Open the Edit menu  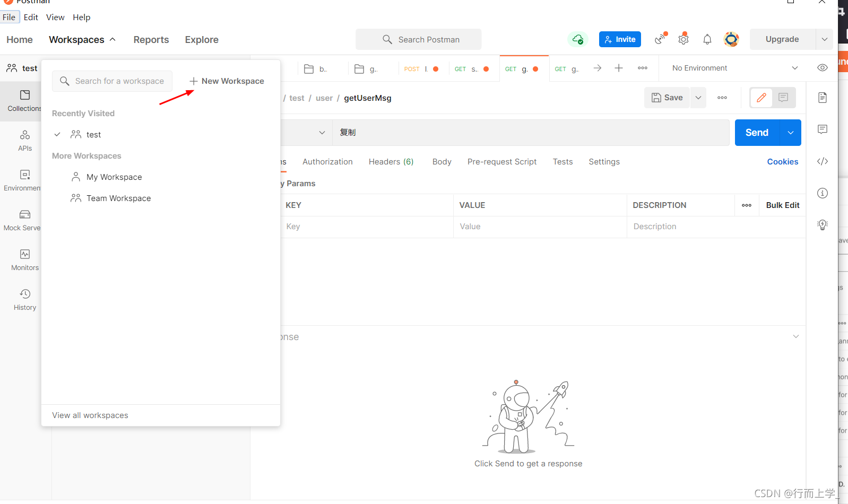tap(31, 17)
